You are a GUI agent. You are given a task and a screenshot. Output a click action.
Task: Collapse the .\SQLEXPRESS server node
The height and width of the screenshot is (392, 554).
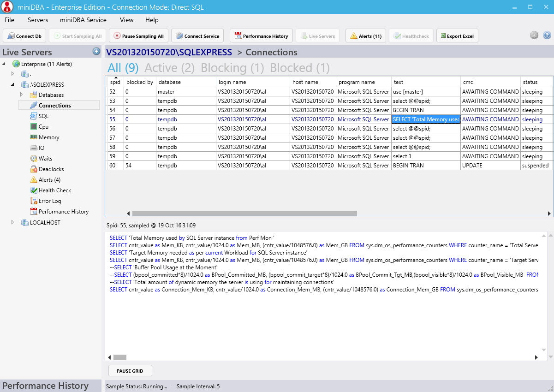click(13, 85)
